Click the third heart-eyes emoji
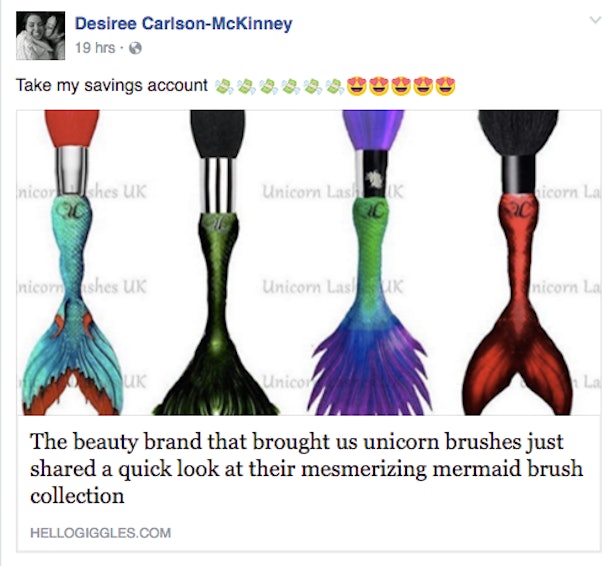614x566 pixels. coord(401,86)
